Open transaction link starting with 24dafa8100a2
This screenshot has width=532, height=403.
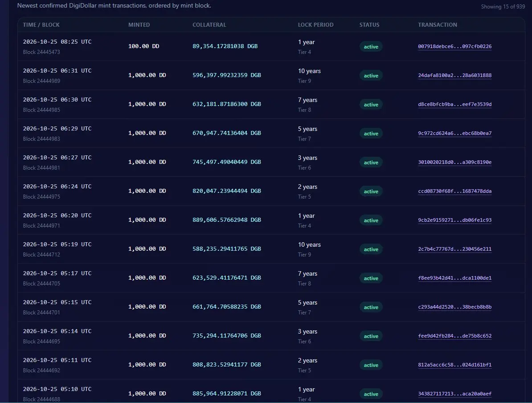tap(454, 75)
